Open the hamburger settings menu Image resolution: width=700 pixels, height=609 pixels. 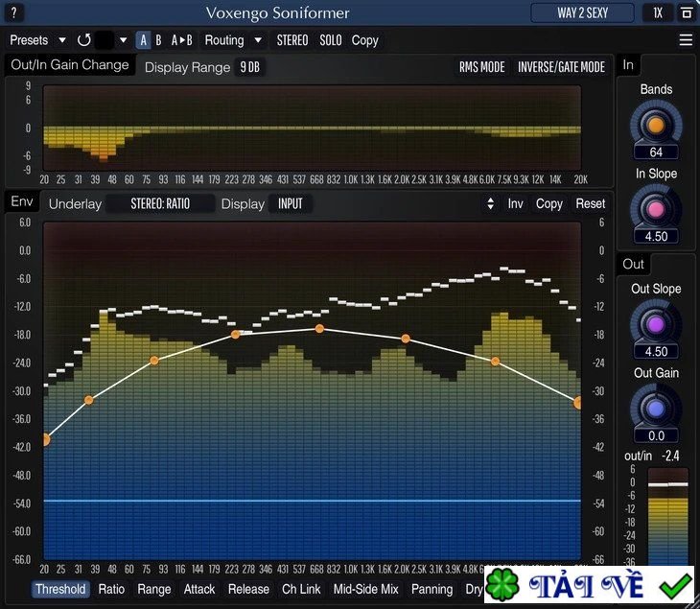tap(686, 39)
